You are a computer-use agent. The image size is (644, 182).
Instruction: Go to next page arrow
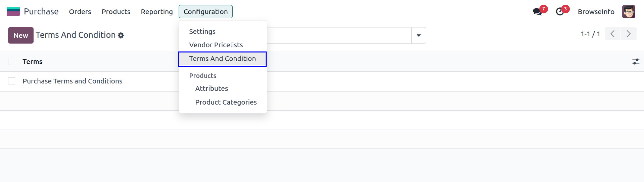tap(629, 34)
